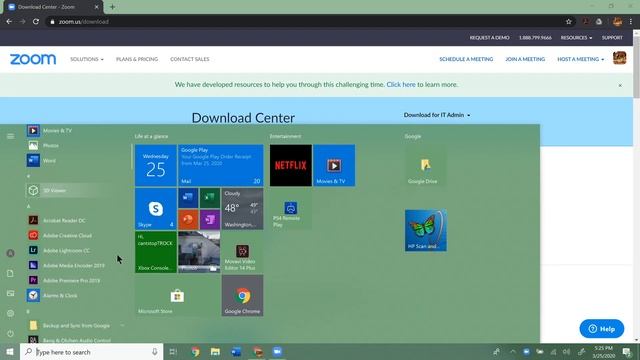Expand the Start menu hamburger
This screenshot has width=640, height=360.
click(11, 136)
